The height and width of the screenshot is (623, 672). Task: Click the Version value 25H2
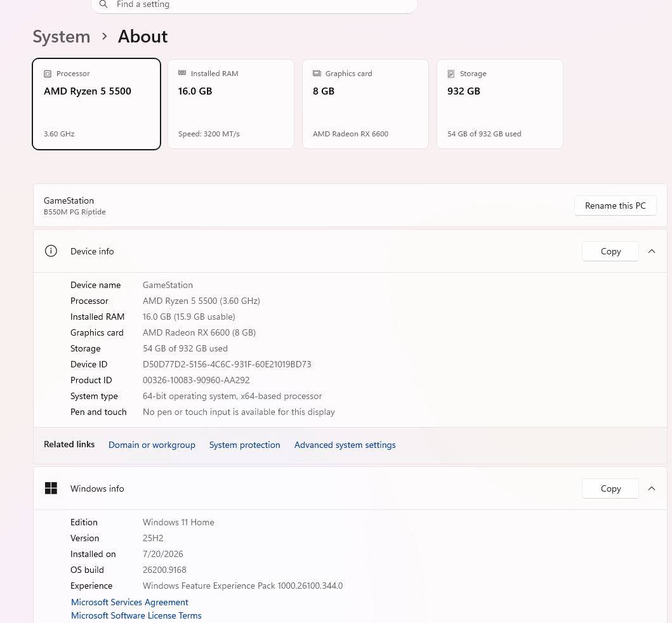click(153, 538)
